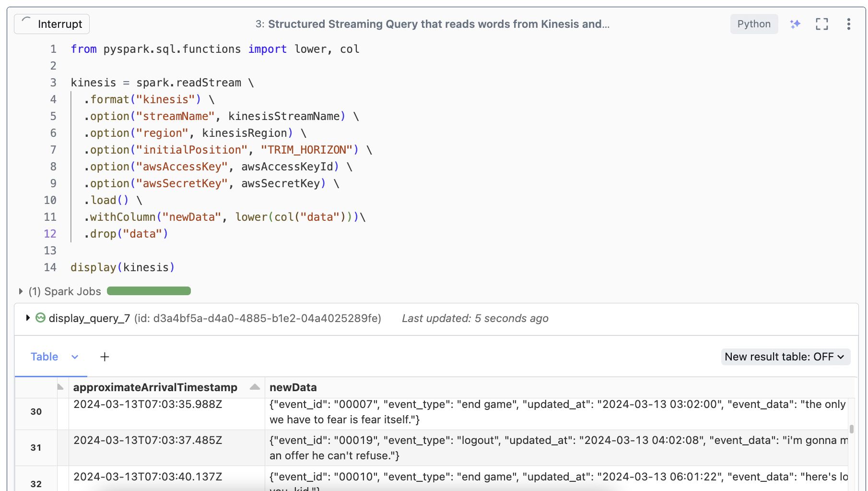Click the green Spark Jobs progress bar

149,291
